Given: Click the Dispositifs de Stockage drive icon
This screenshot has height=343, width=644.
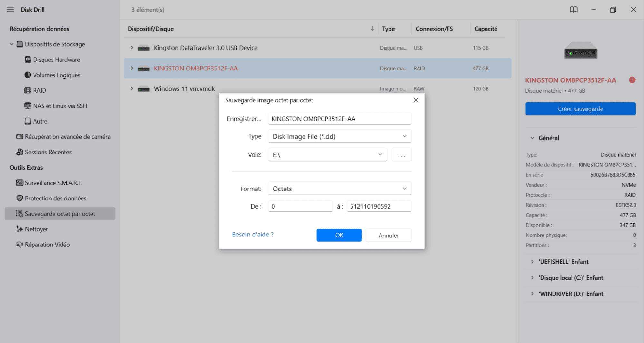Looking at the screenshot, I should click(x=20, y=44).
